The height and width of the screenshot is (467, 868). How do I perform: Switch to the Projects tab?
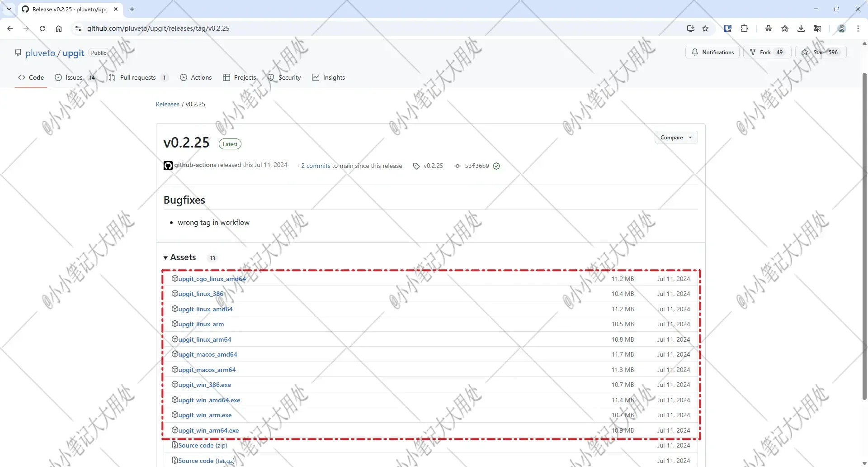[x=240, y=77]
